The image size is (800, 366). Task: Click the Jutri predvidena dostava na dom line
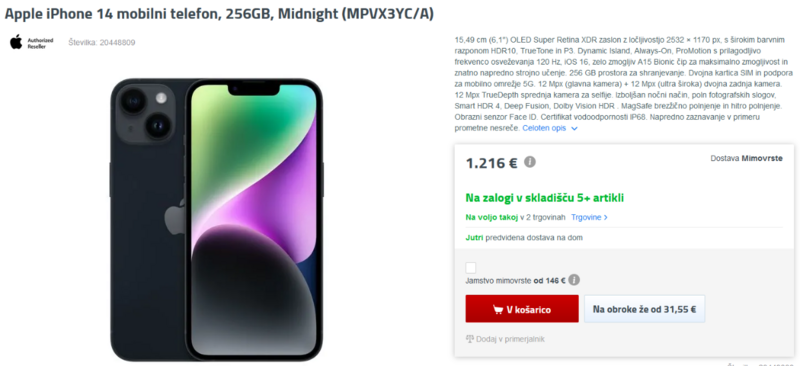[524, 237]
